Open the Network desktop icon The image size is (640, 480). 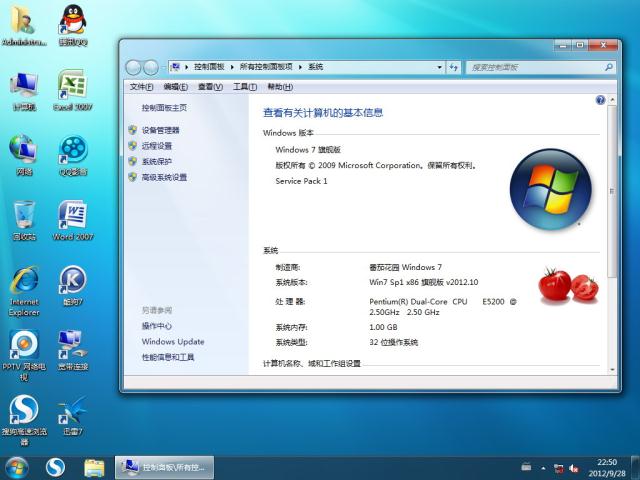[24, 155]
